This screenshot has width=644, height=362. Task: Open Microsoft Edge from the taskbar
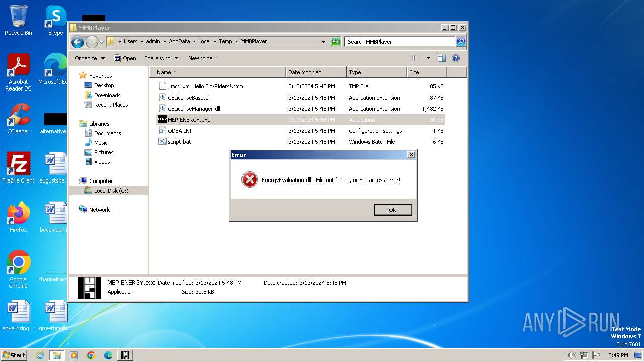[x=108, y=355]
